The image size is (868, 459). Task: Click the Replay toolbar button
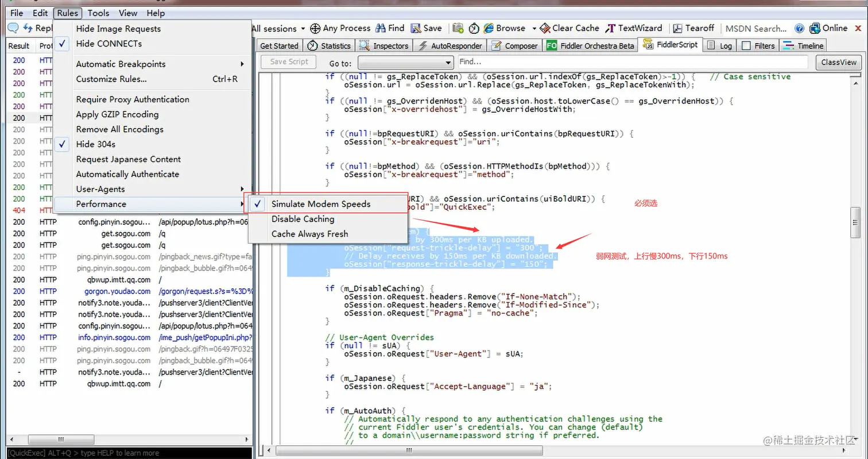[x=38, y=28]
